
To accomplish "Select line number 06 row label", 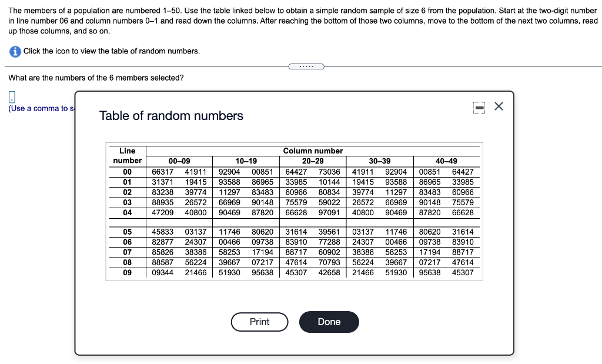I will [x=127, y=242].
